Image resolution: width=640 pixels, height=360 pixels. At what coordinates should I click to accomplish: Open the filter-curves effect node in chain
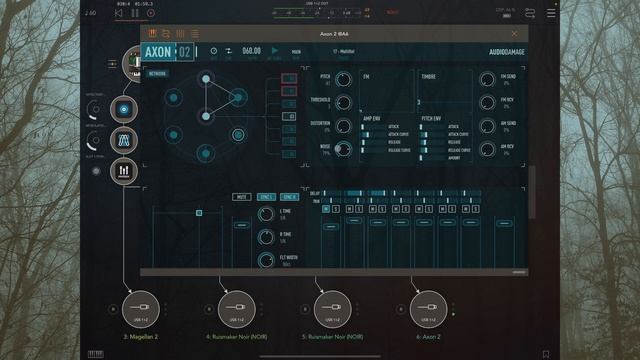click(124, 140)
